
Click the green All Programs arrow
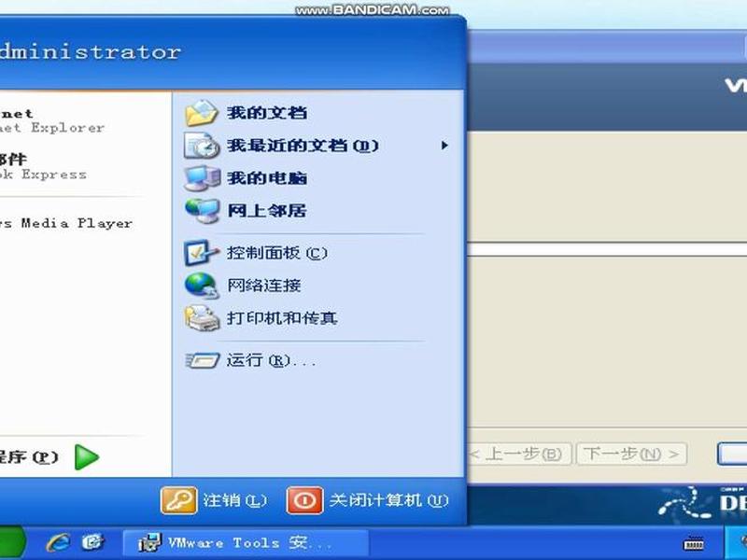click(x=87, y=457)
